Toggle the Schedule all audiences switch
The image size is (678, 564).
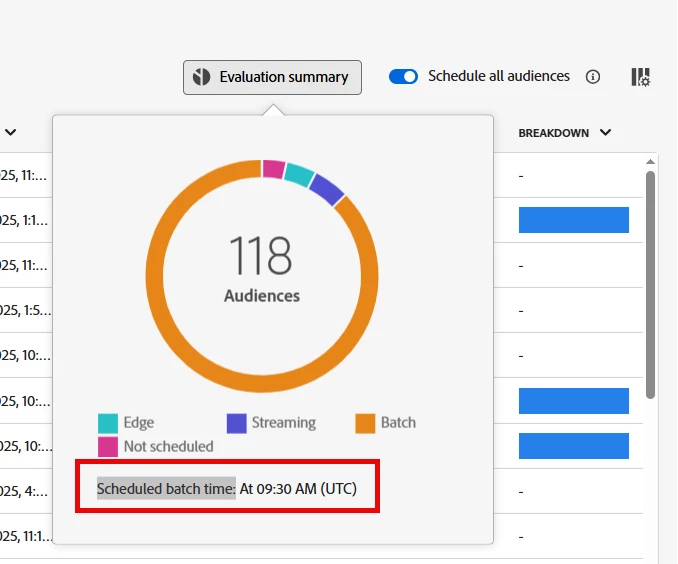tap(403, 77)
